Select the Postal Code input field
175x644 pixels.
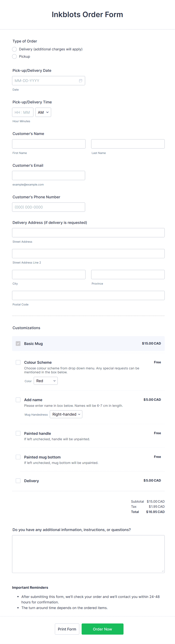(88, 295)
